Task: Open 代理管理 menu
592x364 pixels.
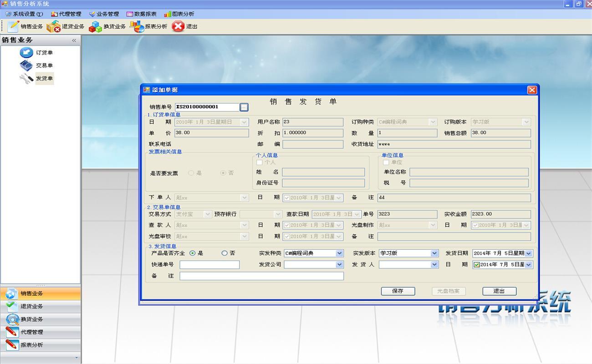Action: [x=66, y=14]
